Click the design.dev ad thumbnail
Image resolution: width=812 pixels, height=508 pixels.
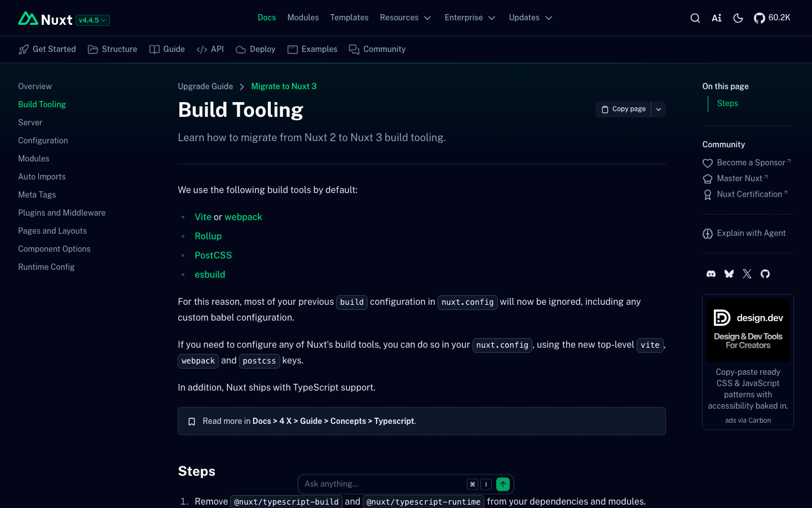click(748, 330)
